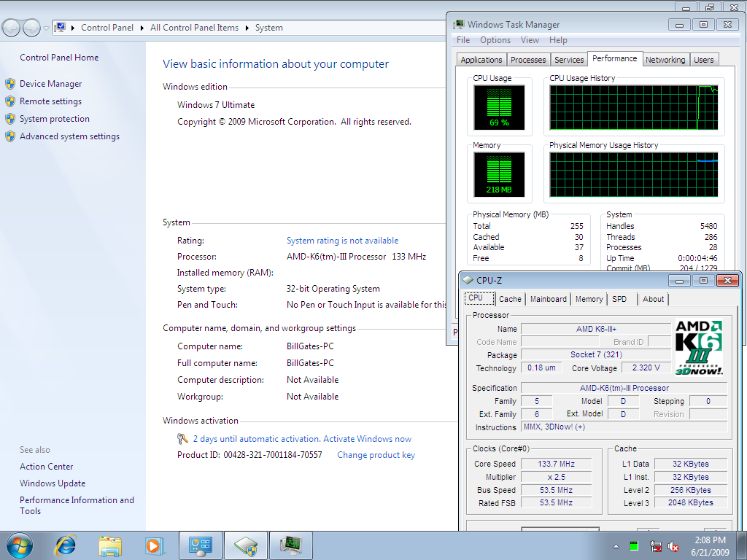747x560 pixels.
Task: Switch to Processes tab in Task Manager
Action: click(x=528, y=60)
